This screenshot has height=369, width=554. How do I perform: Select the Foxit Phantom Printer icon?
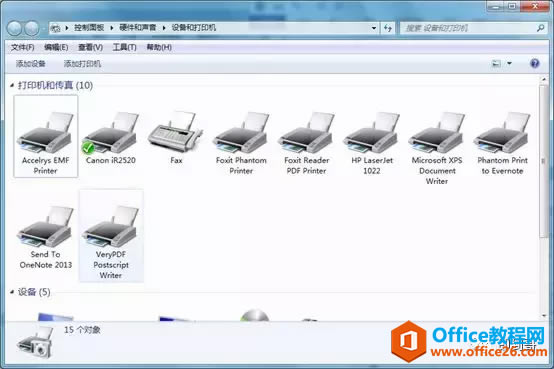[241, 143]
